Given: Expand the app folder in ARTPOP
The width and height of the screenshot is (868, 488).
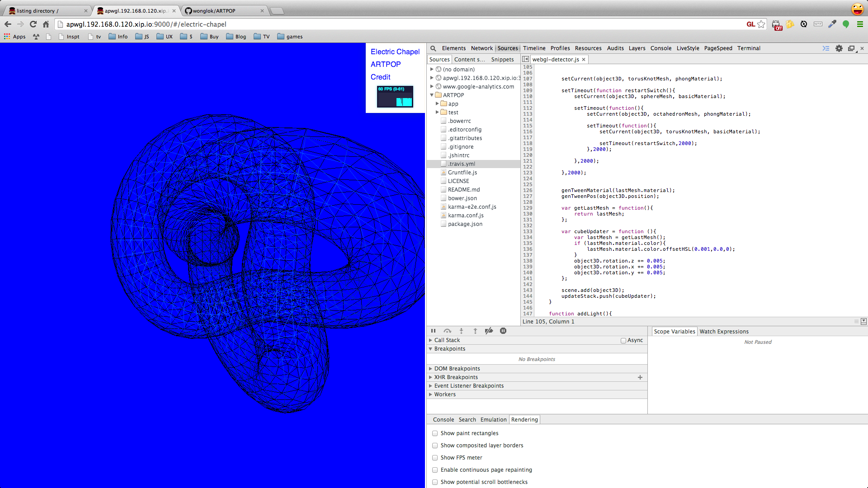Looking at the screenshot, I should (x=437, y=104).
